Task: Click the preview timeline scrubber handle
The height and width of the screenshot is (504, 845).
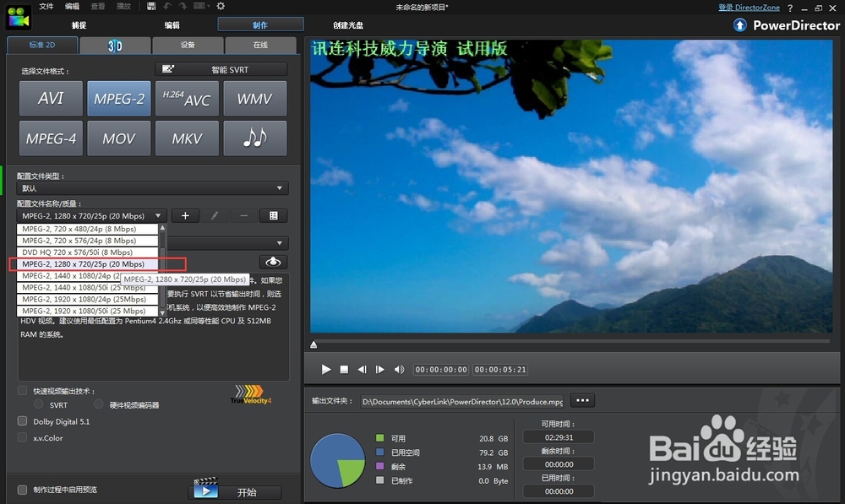Action: pyautogui.click(x=313, y=344)
